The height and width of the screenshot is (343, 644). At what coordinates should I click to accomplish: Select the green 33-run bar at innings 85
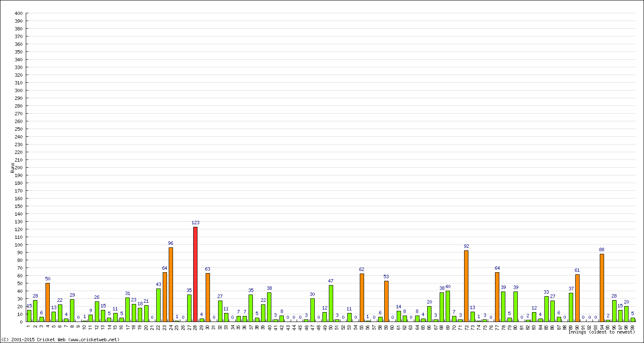[x=547, y=309]
